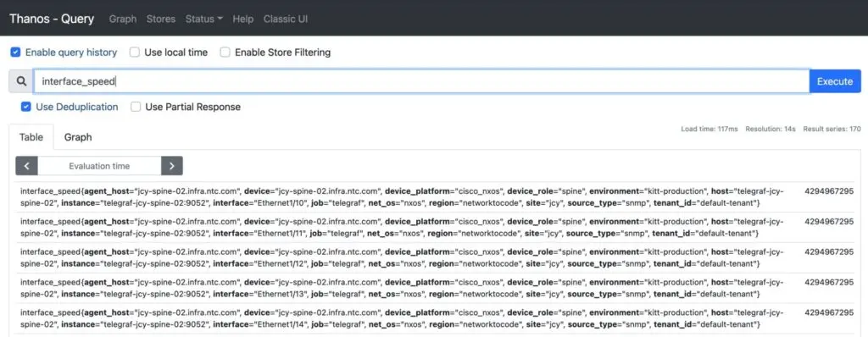Disable the Enable query history checkbox
This screenshot has width=868, height=337.
tap(15, 52)
